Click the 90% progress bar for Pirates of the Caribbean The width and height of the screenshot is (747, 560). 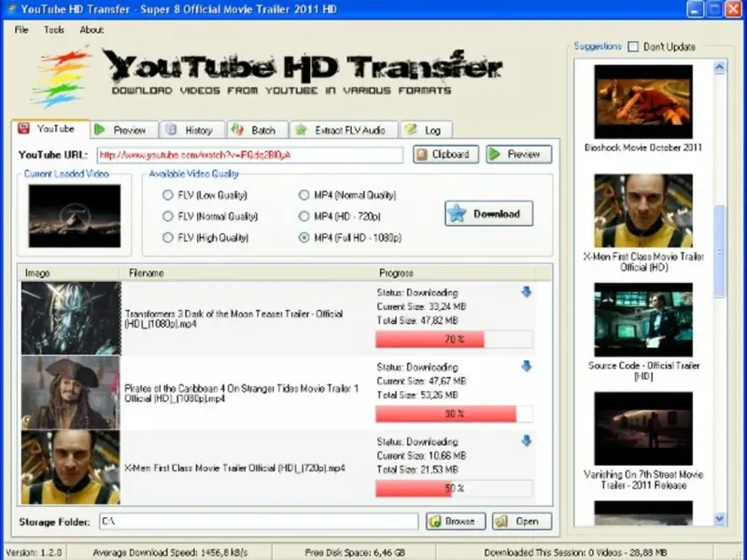point(454,413)
